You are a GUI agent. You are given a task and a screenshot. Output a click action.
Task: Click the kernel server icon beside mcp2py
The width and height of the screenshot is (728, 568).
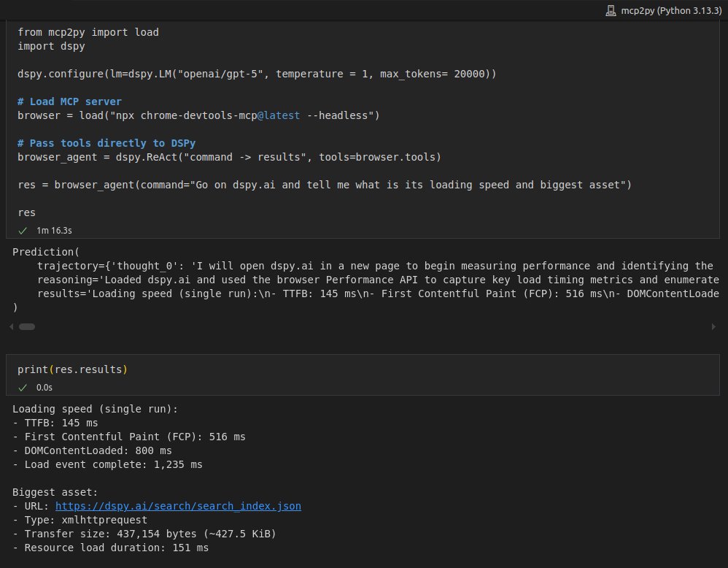(611, 10)
